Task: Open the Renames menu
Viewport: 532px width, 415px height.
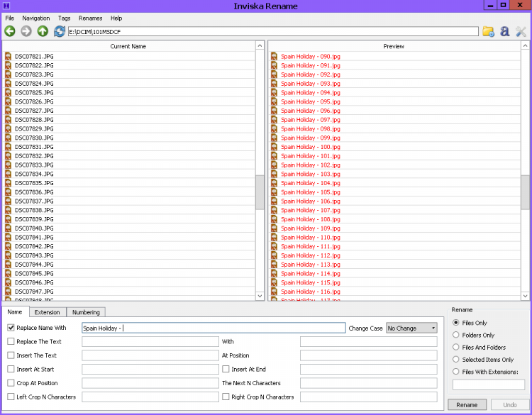Action: pos(90,18)
